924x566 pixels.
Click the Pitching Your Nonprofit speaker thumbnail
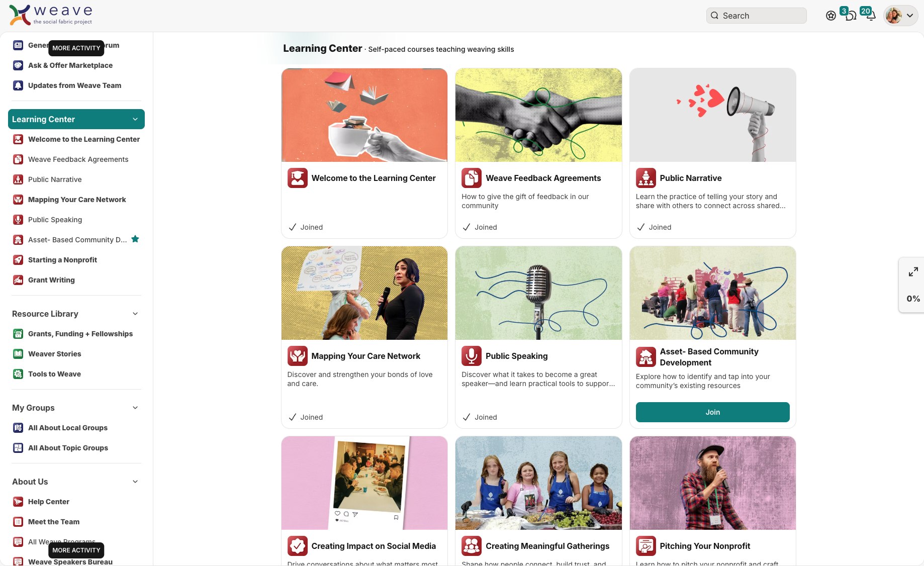712,483
